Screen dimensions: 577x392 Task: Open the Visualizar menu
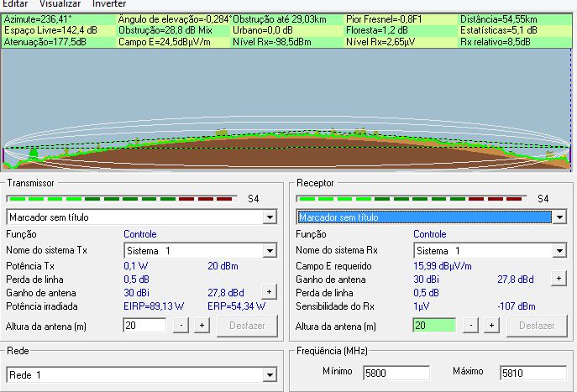click(60, 4)
